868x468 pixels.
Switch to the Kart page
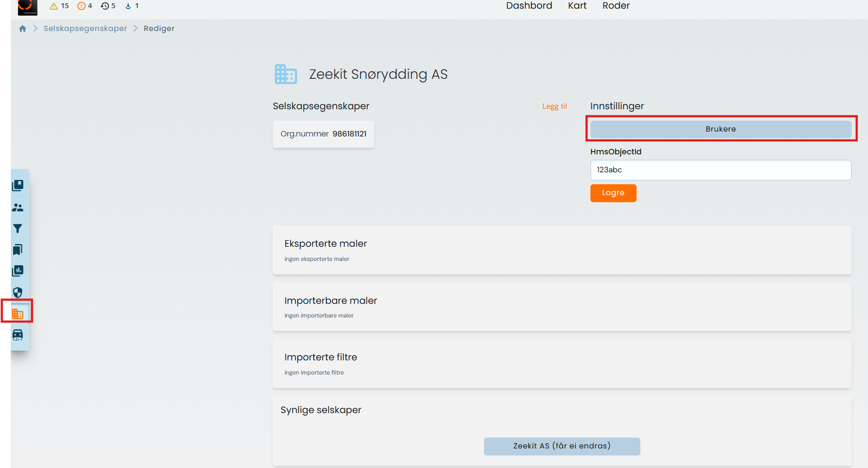[x=577, y=6]
